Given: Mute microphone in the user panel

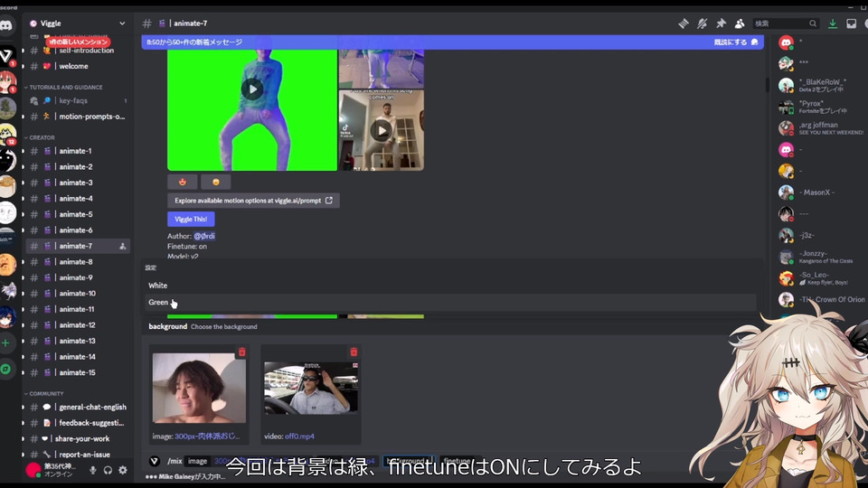Looking at the screenshot, I should coord(92,470).
